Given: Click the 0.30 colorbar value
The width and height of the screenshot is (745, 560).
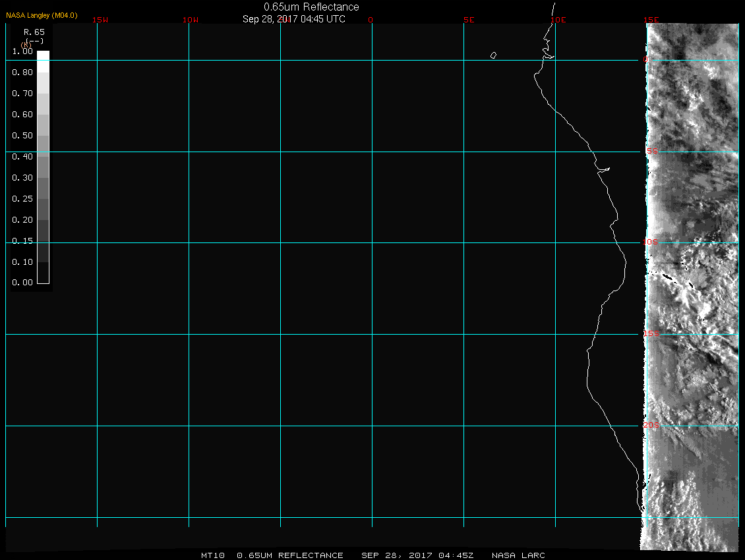Looking at the screenshot, I should [22, 178].
